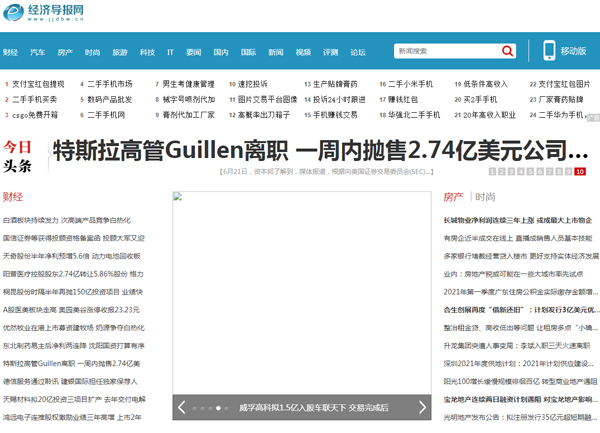Click hot keyword 速挖投诉
600x433 pixels.
[x=253, y=84]
